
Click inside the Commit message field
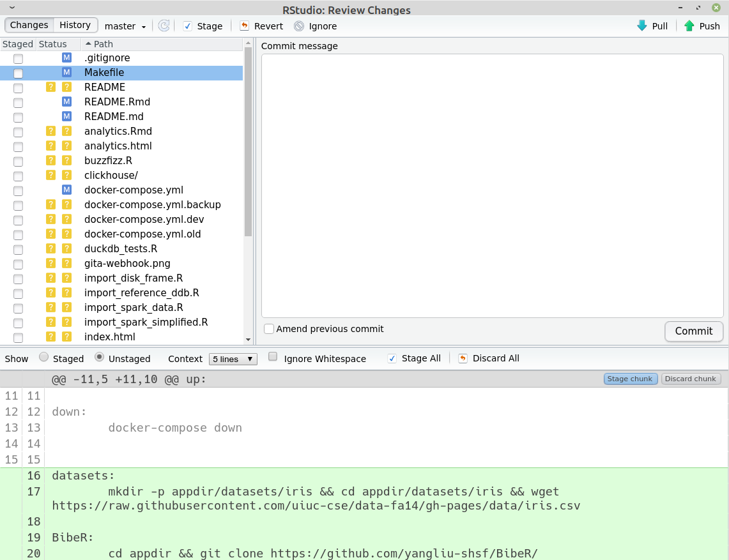(x=492, y=185)
